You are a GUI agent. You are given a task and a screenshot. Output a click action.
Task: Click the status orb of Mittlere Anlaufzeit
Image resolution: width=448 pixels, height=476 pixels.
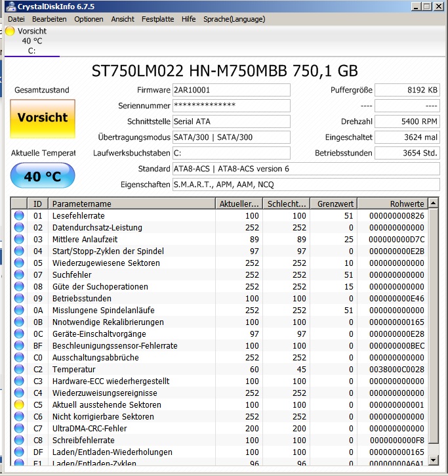point(19,239)
